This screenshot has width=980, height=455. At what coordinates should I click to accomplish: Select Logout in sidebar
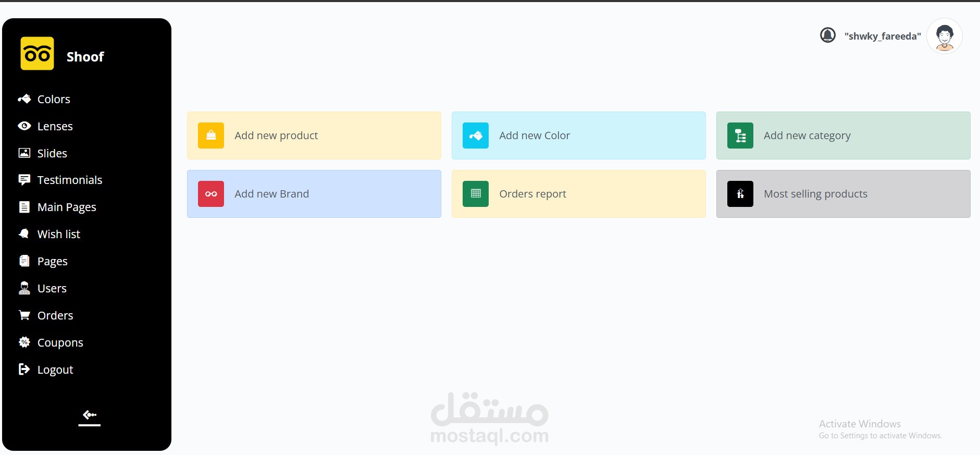coord(55,370)
